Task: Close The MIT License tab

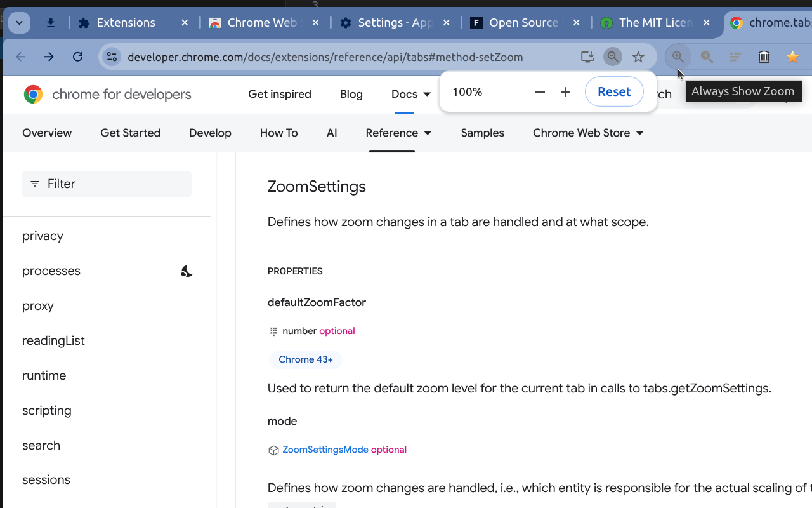Action: click(707, 23)
